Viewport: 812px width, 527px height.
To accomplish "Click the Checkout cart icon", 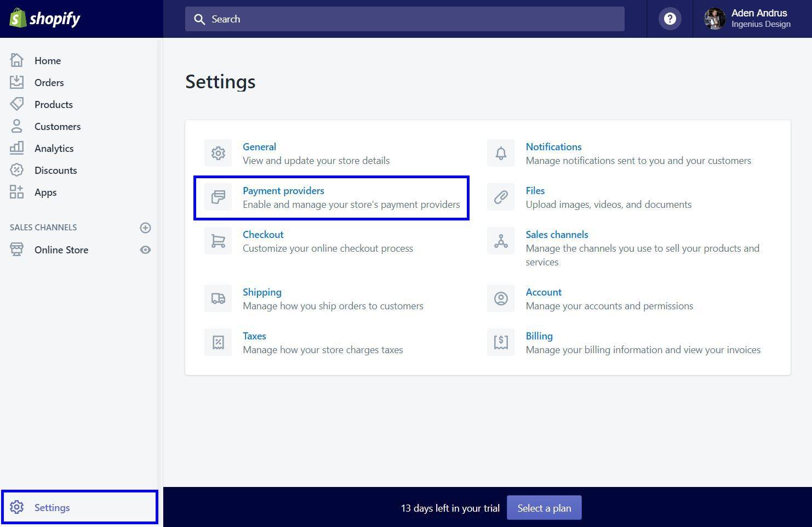I will point(218,241).
